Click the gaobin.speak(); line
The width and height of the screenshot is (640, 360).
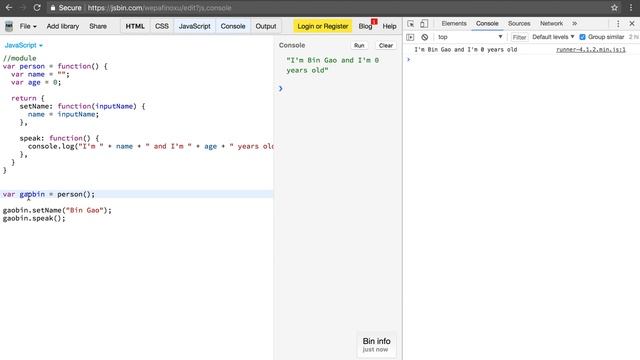tap(34, 218)
